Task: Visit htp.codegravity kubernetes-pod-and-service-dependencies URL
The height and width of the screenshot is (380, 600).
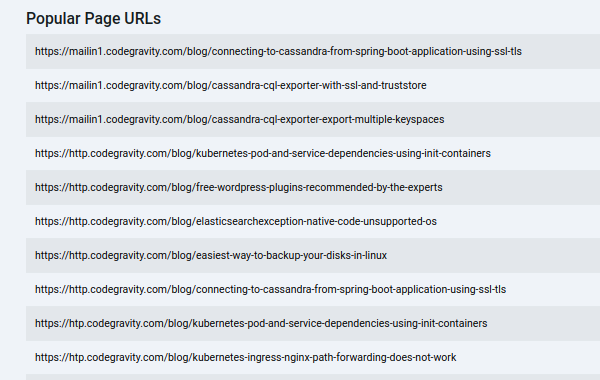Action: [x=261, y=324]
